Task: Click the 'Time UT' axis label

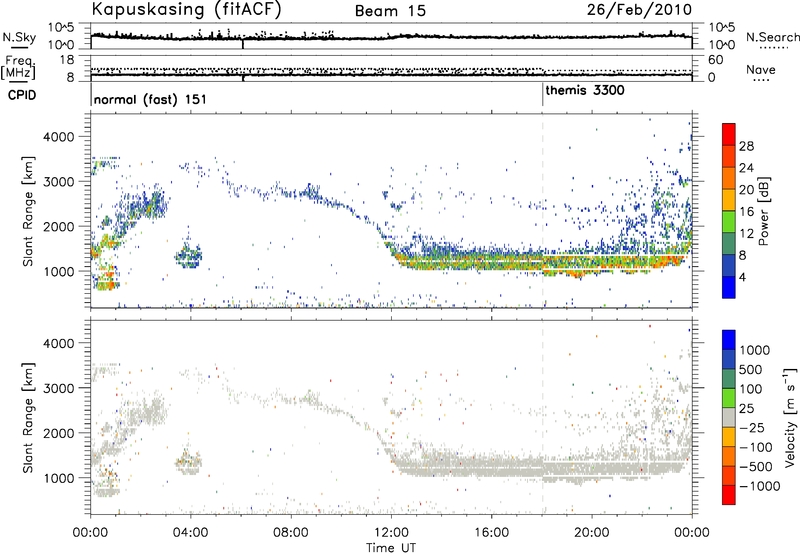Action: pos(391,548)
